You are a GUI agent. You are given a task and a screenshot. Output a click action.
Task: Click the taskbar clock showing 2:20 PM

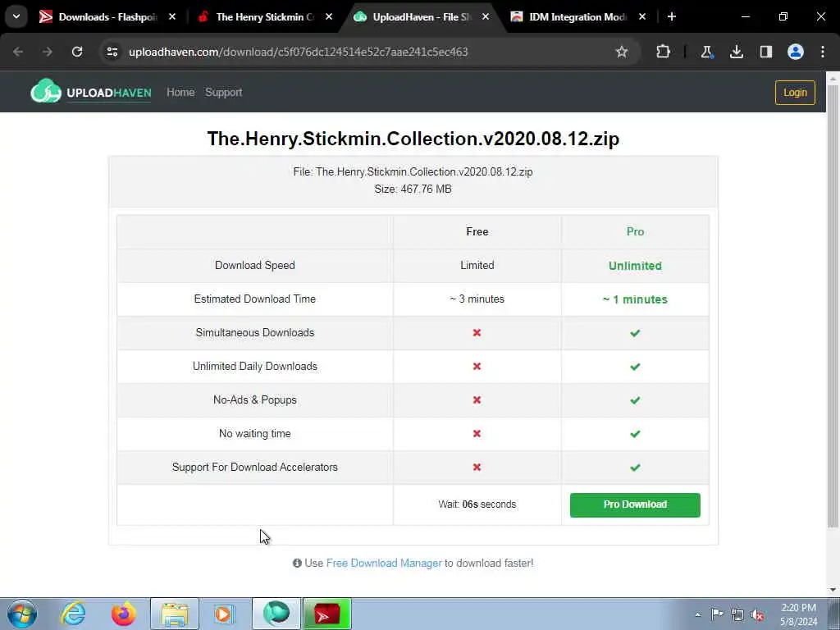pyautogui.click(x=799, y=614)
